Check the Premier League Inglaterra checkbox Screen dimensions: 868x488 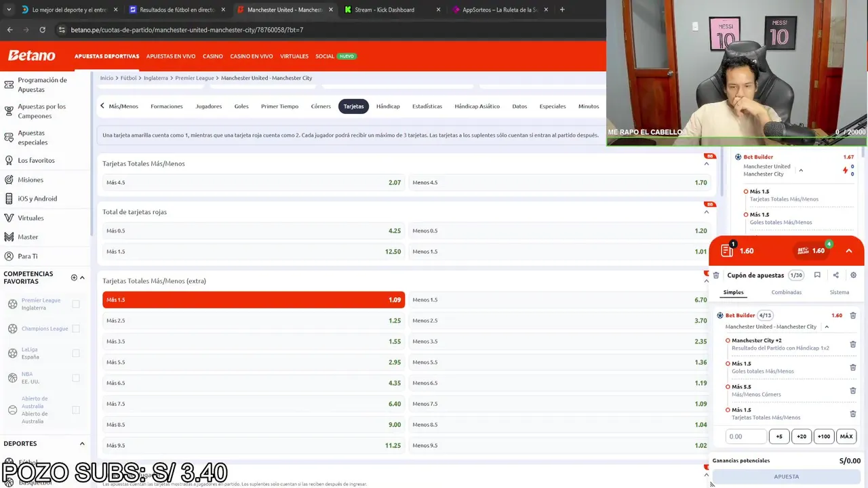(76, 304)
